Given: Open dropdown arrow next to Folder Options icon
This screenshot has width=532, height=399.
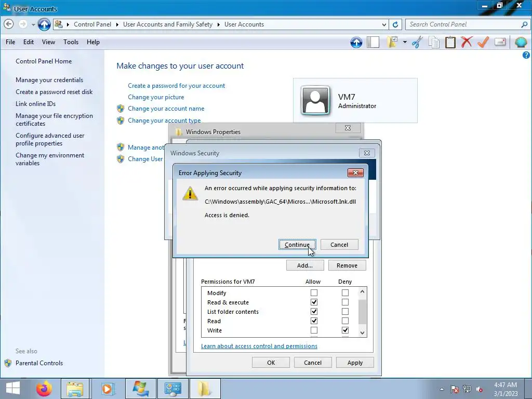Looking at the screenshot, I should point(405,42).
